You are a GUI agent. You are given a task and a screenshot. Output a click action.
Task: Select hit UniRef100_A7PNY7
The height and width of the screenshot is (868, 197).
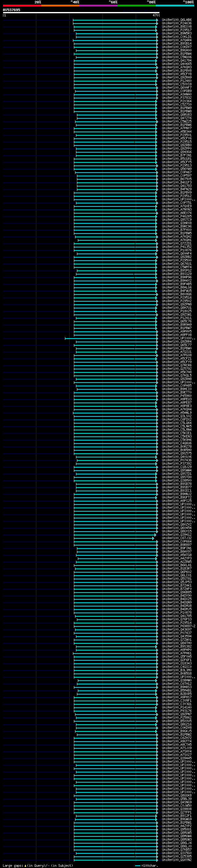[x=177, y=128]
